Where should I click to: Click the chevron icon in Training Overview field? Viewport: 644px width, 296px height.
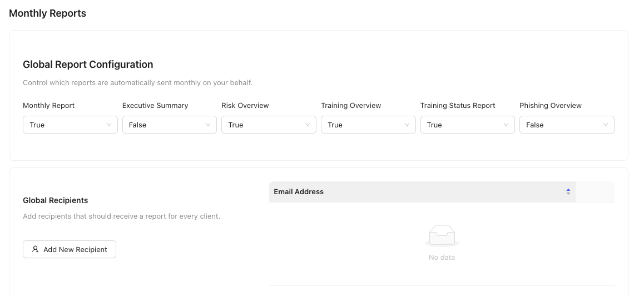coord(407,125)
